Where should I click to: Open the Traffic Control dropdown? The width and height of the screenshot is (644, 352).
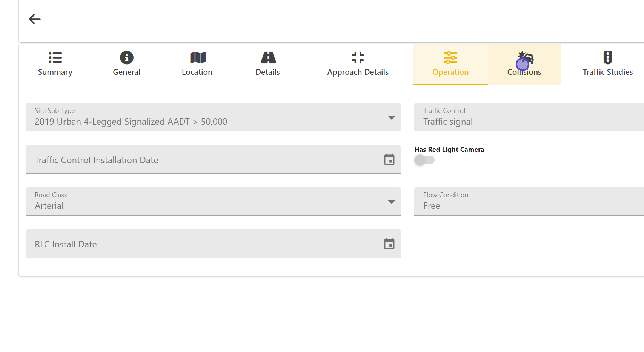point(528,117)
